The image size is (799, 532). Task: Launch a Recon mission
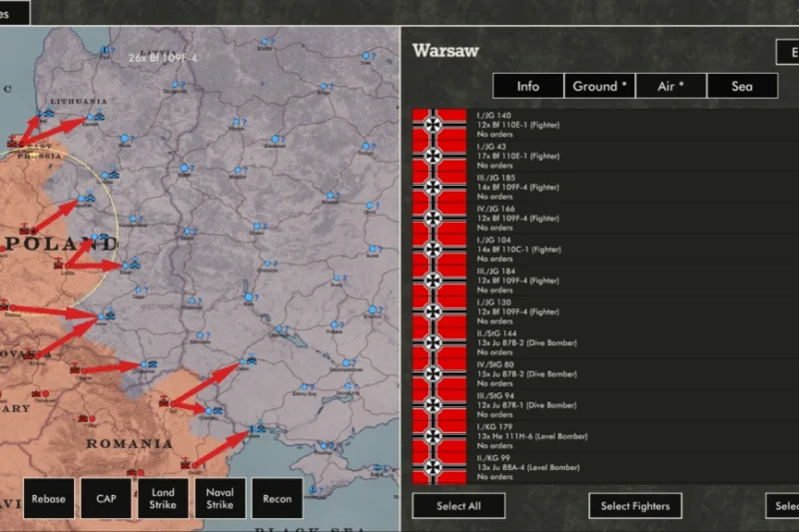click(x=277, y=499)
